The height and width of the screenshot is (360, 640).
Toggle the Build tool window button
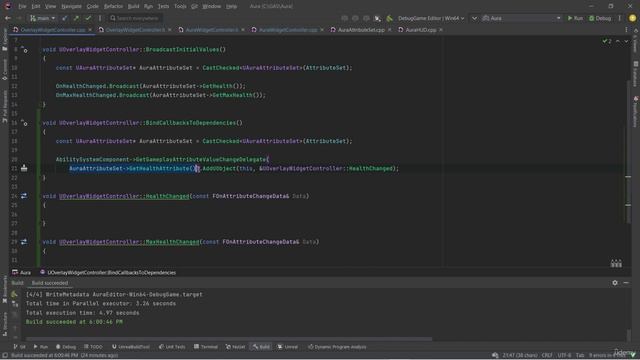click(261, 347)
